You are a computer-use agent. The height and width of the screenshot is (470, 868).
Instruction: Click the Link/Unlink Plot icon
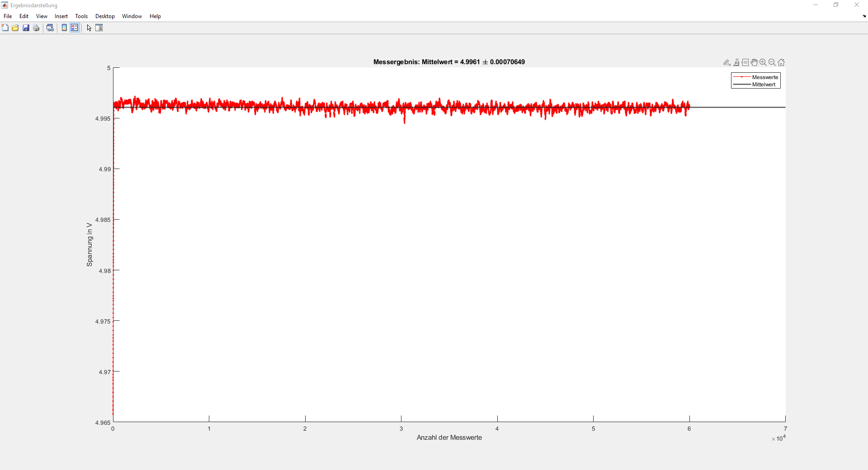[x=50, y=28]
